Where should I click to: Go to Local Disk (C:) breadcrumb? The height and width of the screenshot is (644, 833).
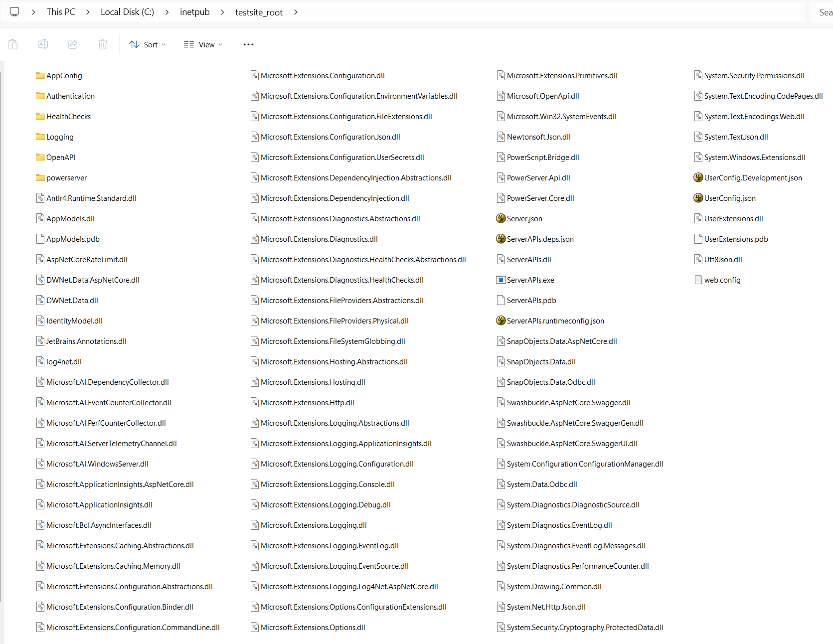(x=127, y=12)
